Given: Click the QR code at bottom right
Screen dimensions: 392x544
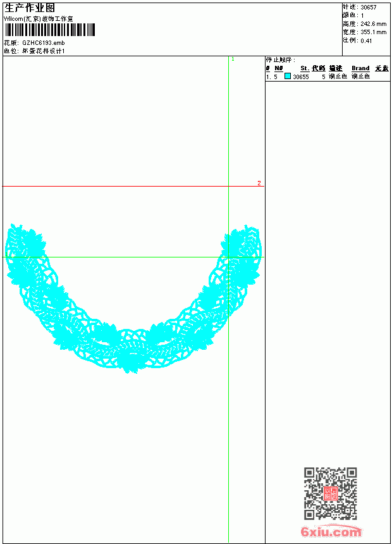Looking at the screenshot, I should pyautogui.click(x=331, y=493).
